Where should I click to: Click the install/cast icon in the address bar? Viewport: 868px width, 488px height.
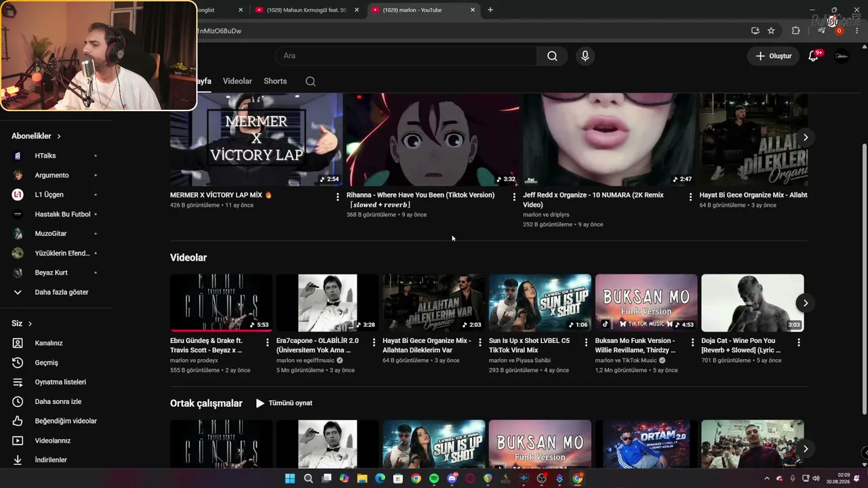755,30
